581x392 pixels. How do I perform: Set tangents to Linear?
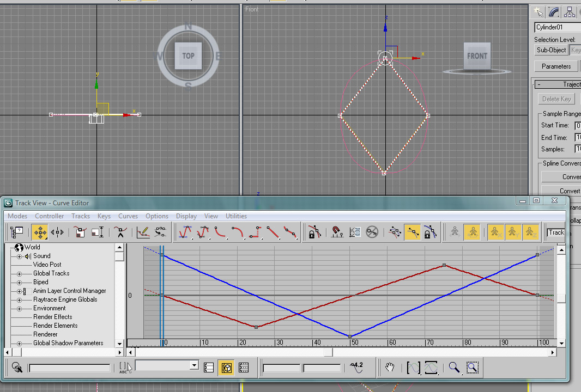click(x=273, y=232)
